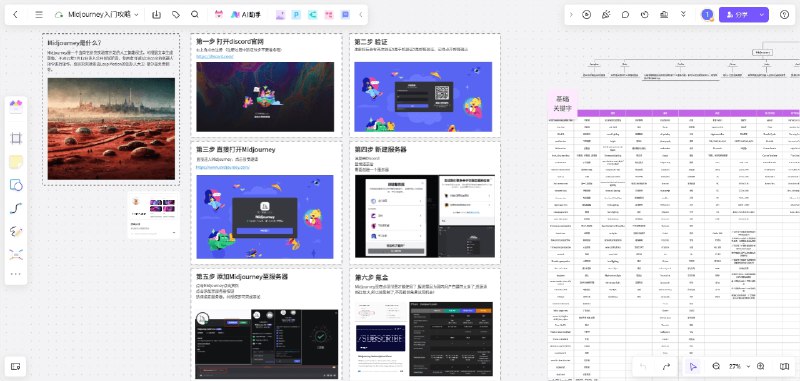
Task: Click the cyan mind-map plugin icon
Action: pyautogui.click(x=312, y=15)
